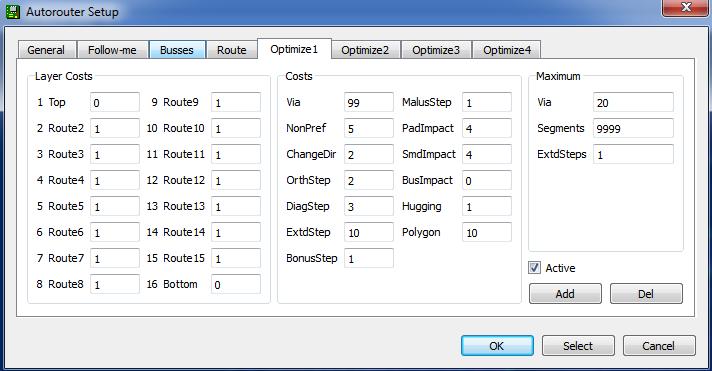Edit the Costs Via field showing 99

coord(369,102)
